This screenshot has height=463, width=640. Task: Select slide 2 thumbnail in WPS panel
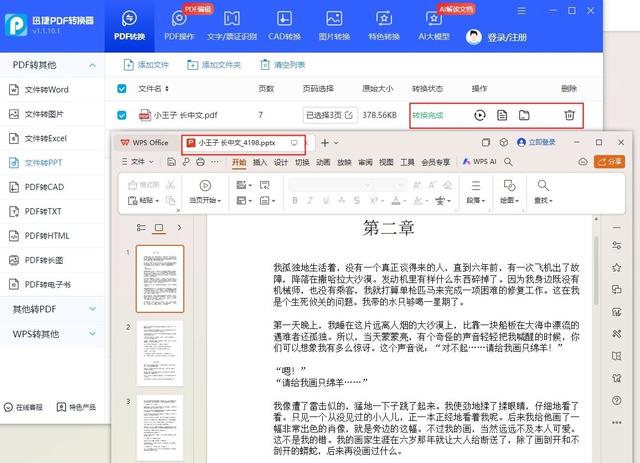(160, 353)
